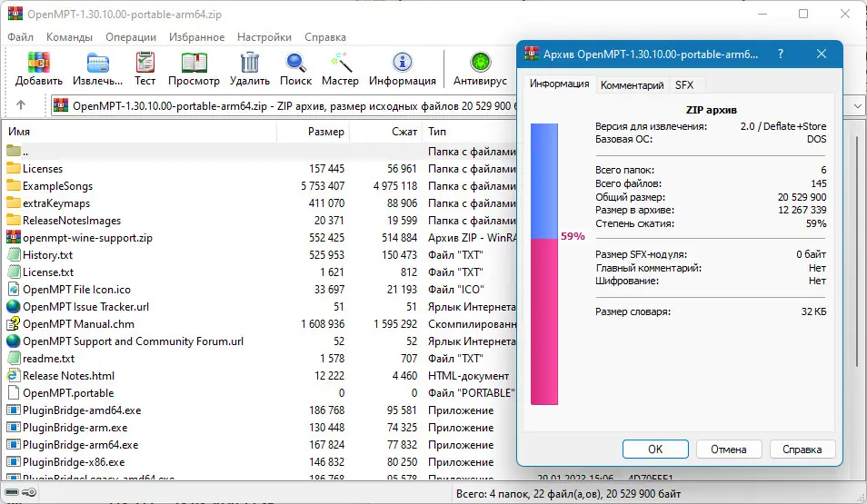Viewport: 867px width, 504px height.
Task: Click the 5 753 407 size value
Action: tap(323, 185)
